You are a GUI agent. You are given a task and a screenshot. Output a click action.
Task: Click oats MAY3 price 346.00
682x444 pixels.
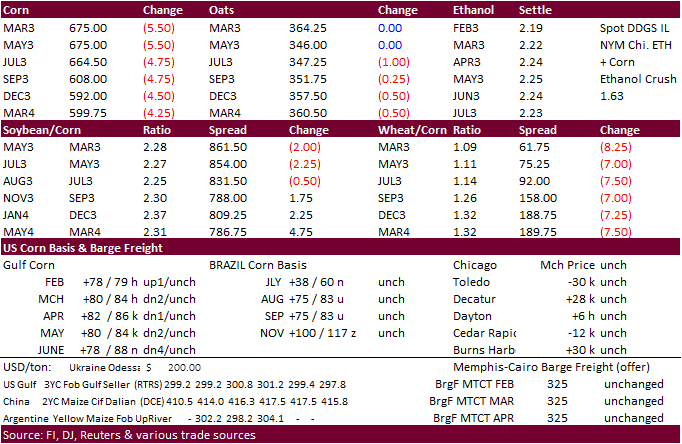pyautogui.click(x=308, y=45)
